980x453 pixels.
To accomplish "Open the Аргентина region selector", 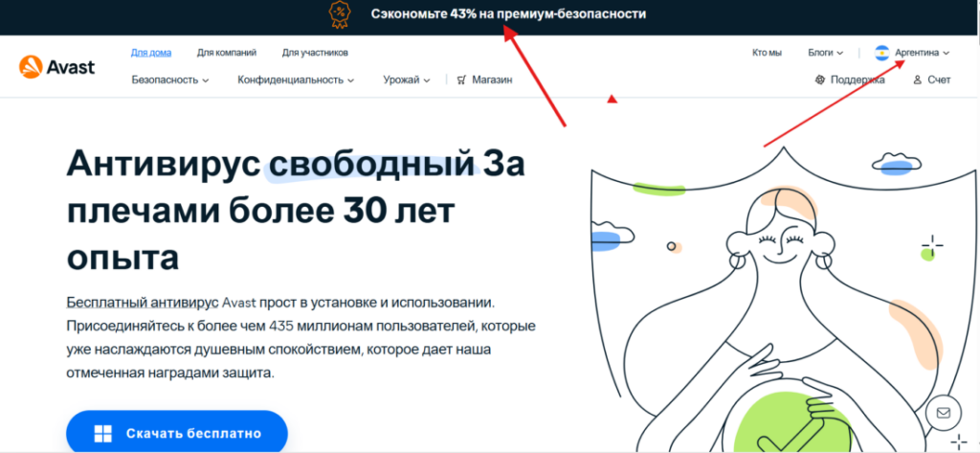I will pos(922,54).
